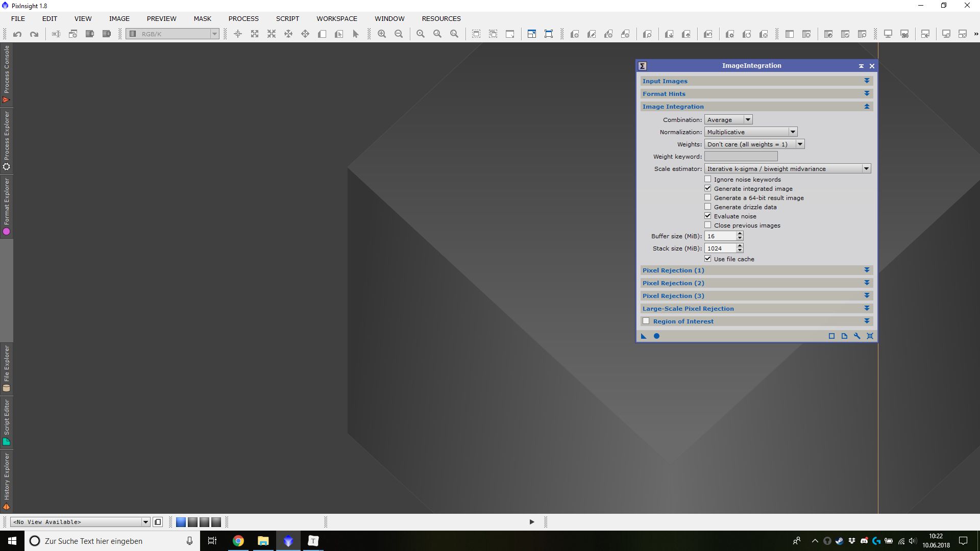
Task: Open the Normalization dropdown
Action: point(751,132)
